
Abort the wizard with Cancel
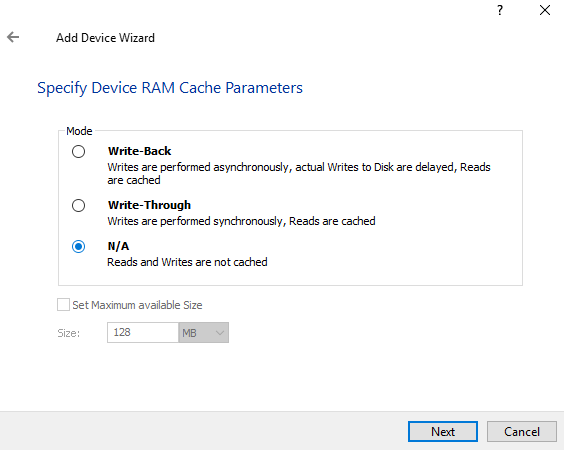click(522, 431)
